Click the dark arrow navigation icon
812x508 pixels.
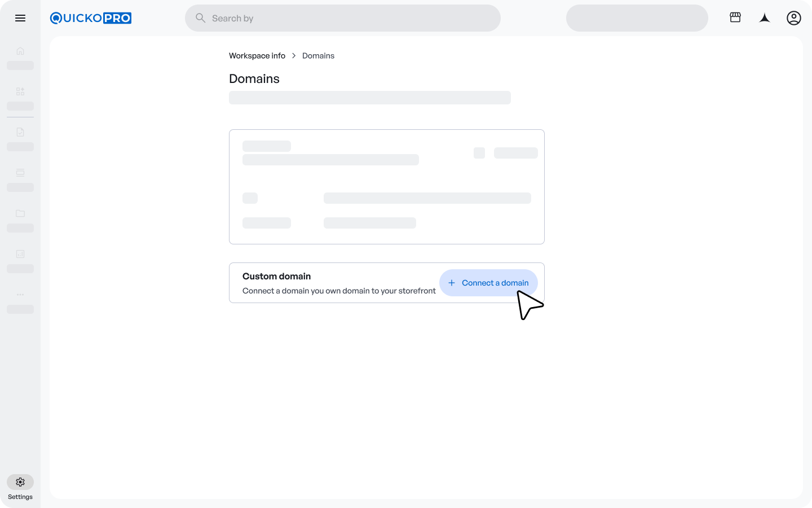tap(765, 18)
